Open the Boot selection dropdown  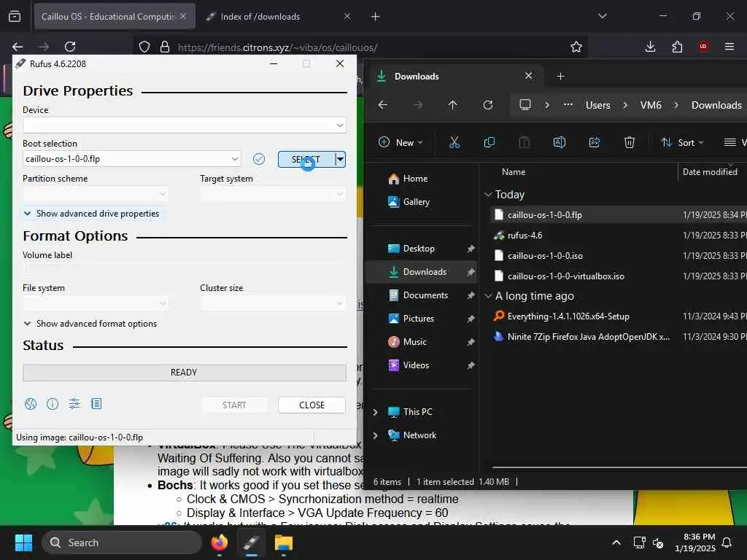(x=132, y=158)
